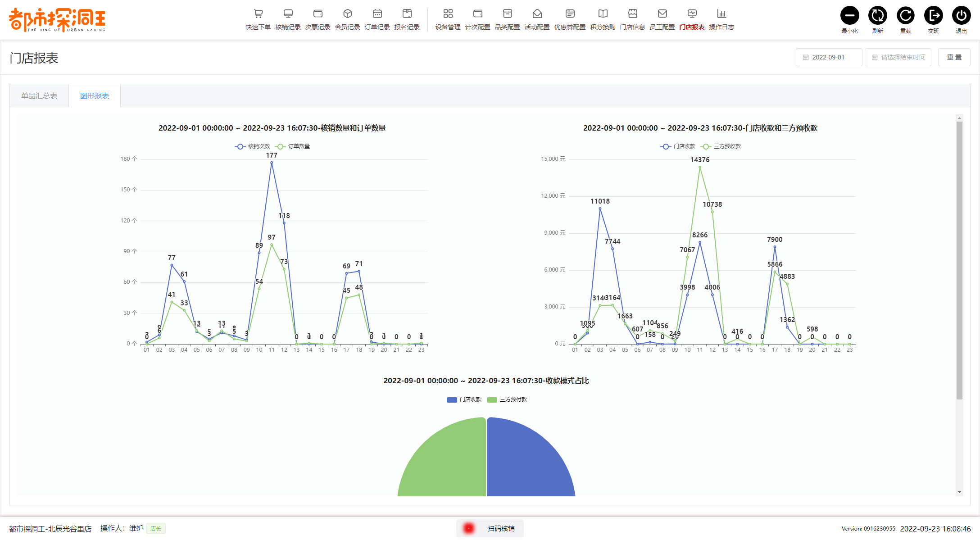This screenshot has width=980, height=540.
Task: Click store name 都市探洞王-北辰光谷里店
Action: [50, 529]
